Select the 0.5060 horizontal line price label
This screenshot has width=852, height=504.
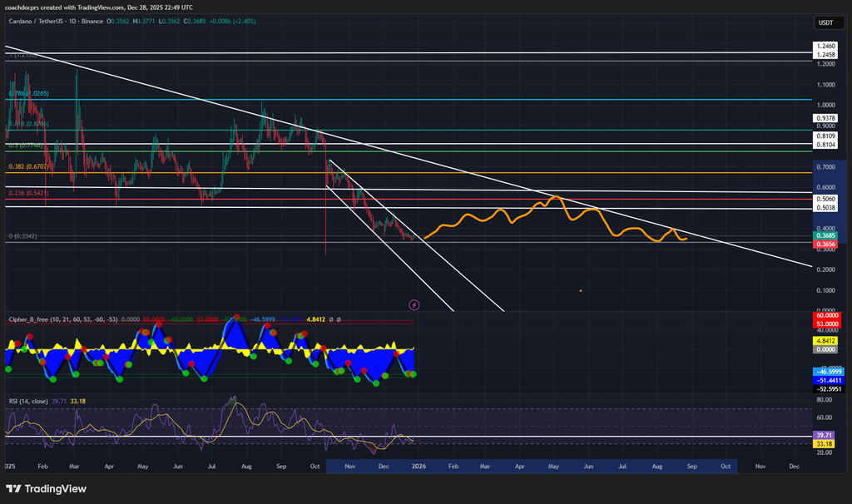(825, 200)
